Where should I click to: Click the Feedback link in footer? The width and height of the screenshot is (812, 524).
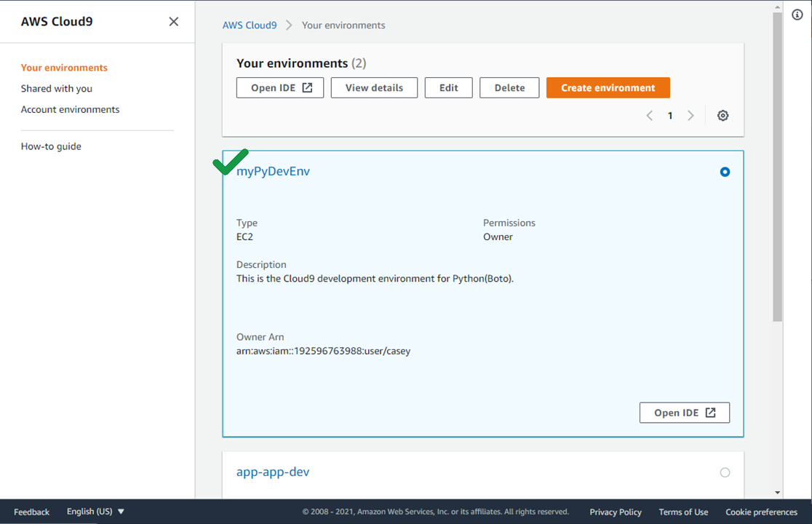click(x=31, y=512)
